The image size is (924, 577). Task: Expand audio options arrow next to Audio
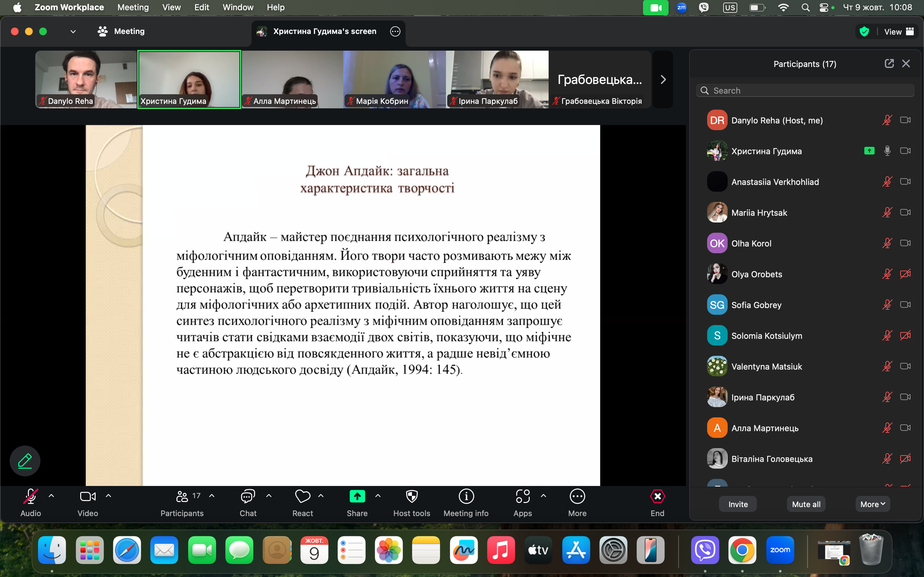[51, 496]
